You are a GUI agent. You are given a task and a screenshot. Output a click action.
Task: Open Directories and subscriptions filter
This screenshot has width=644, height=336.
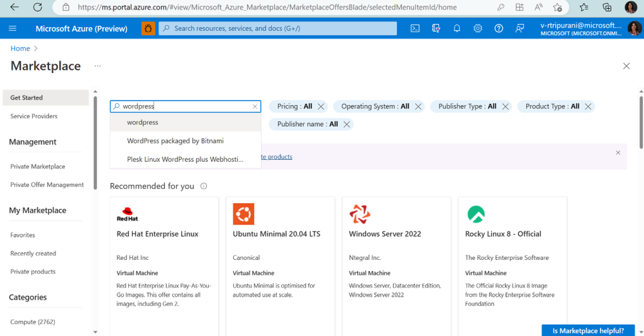coord(436,28)
